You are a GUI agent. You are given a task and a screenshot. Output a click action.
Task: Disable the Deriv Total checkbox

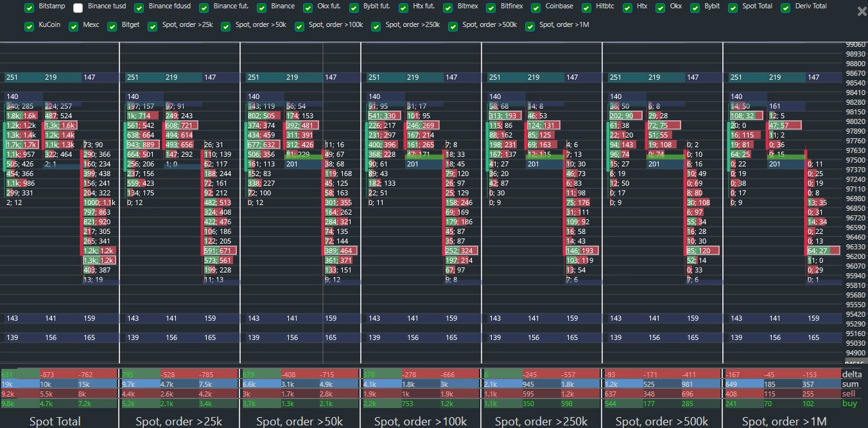(785, 8)
